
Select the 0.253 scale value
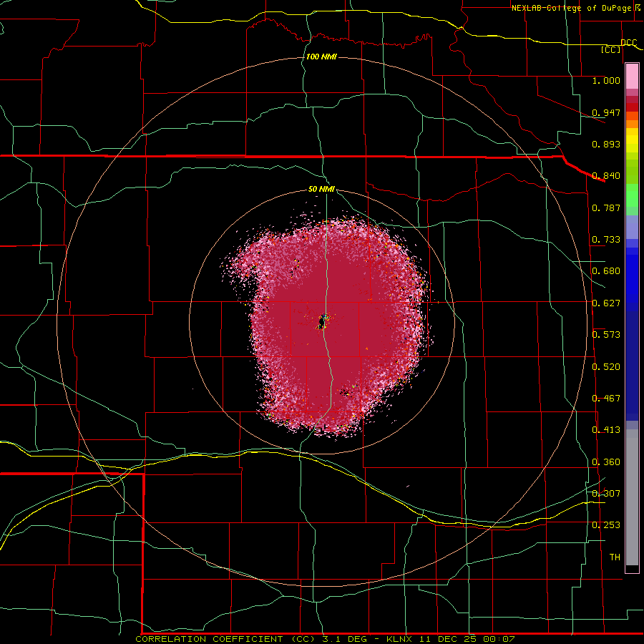606,525
